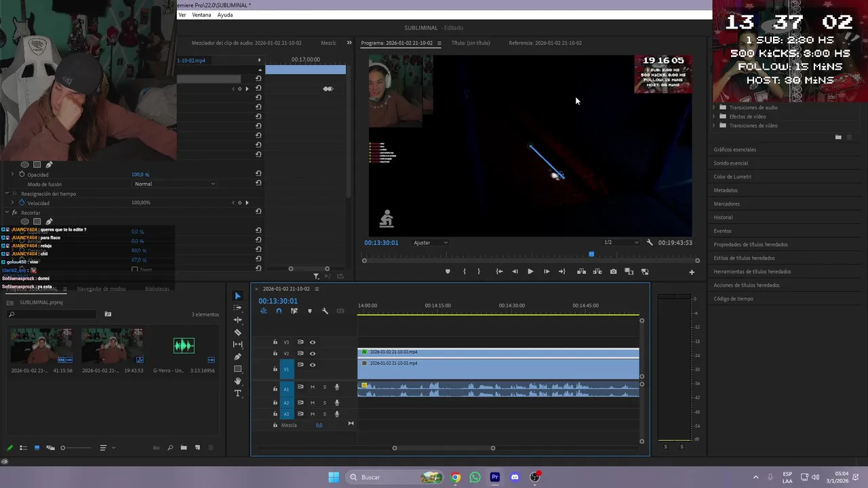Toggle Snap in timeline
Image resolution: width=868 pixels, height=488 pixels.
[279, 311]
